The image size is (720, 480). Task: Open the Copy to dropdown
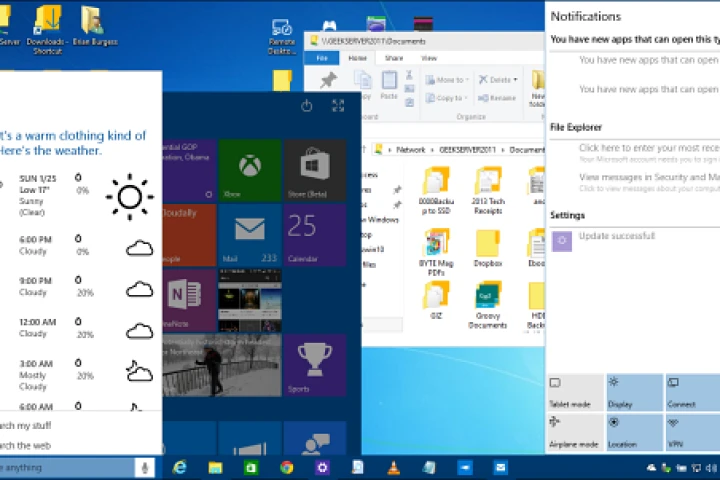(446, 98)
